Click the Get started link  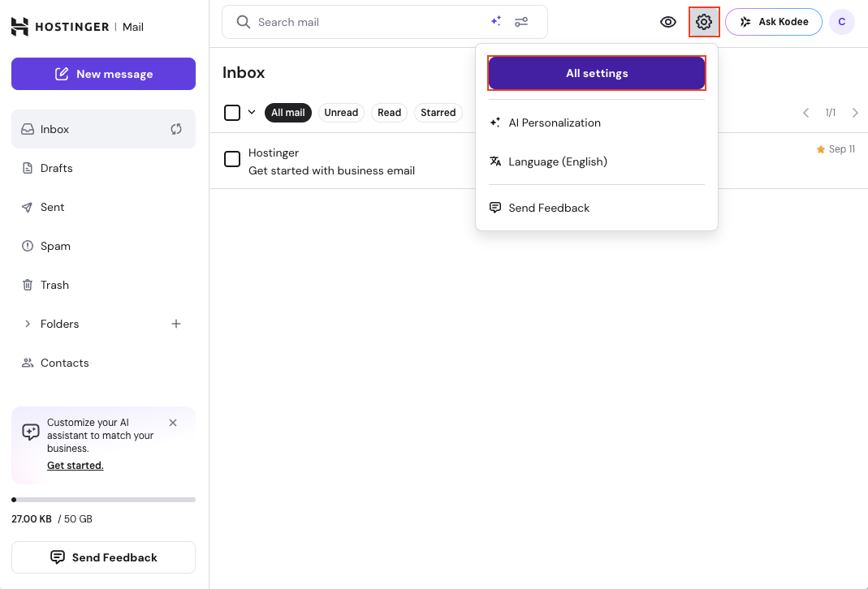click(76, 466)
